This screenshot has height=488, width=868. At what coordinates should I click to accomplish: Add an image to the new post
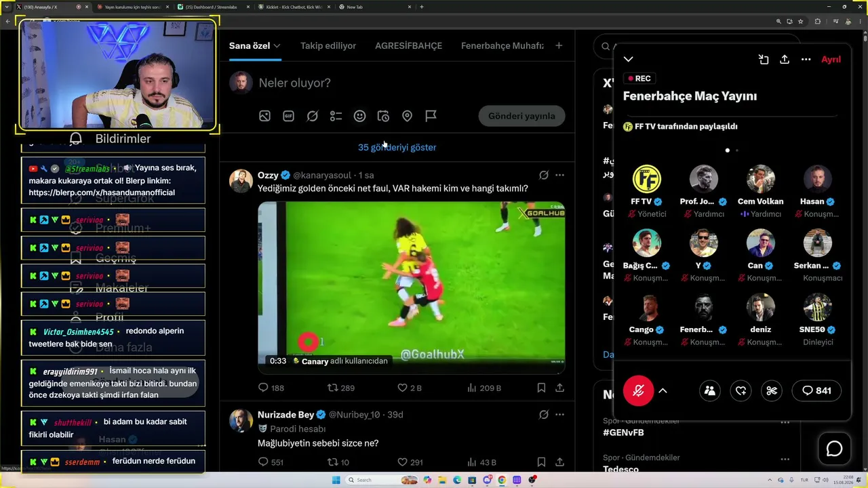[264, 116]
